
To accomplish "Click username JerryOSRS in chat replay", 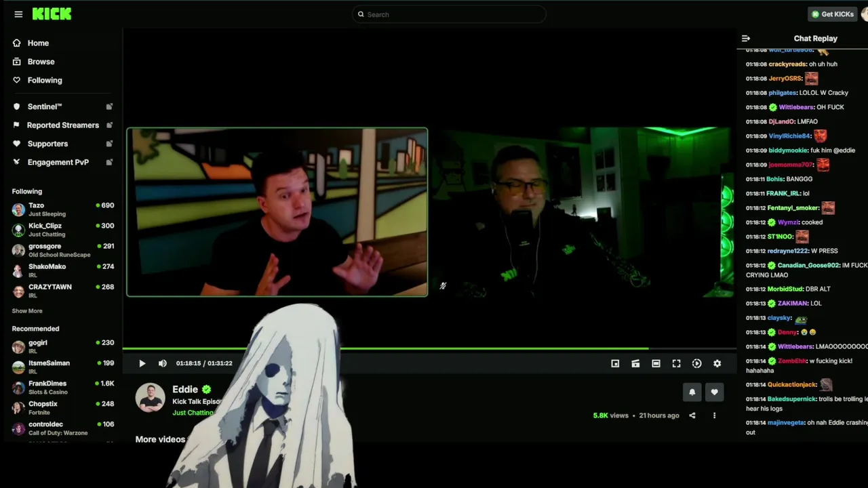I will [x=785, y=79].
